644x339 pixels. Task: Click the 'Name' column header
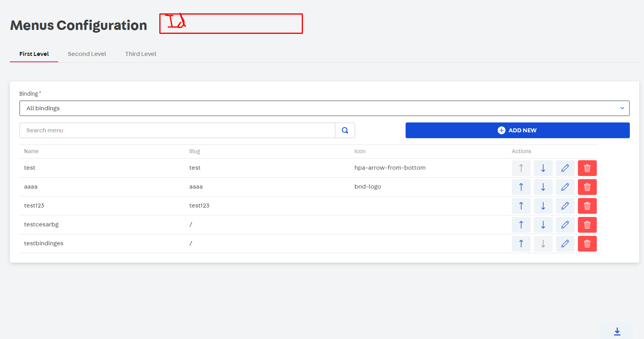point(31,151)
